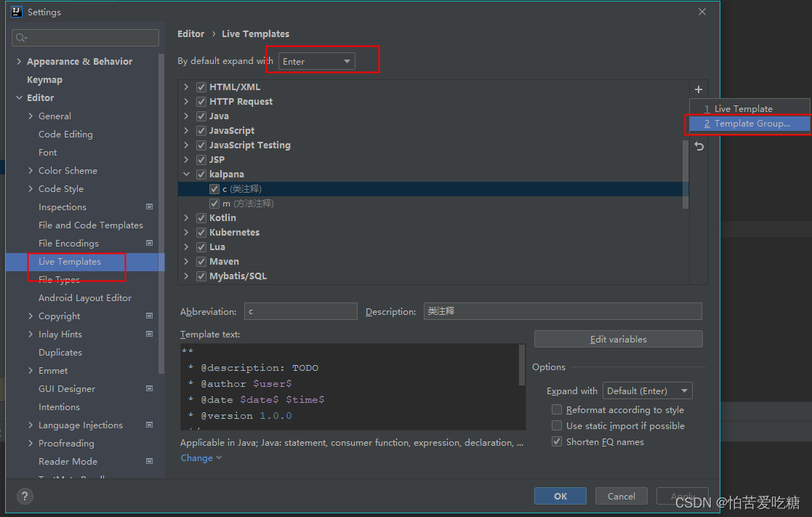
Task: Expand the Proofreading node
Action: coord(31,443)
